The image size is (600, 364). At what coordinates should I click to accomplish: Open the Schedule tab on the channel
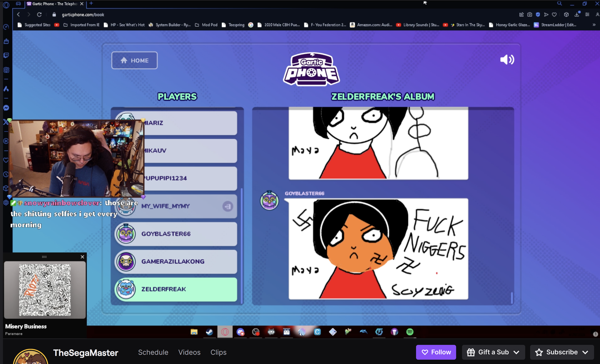tap(153, 352)
